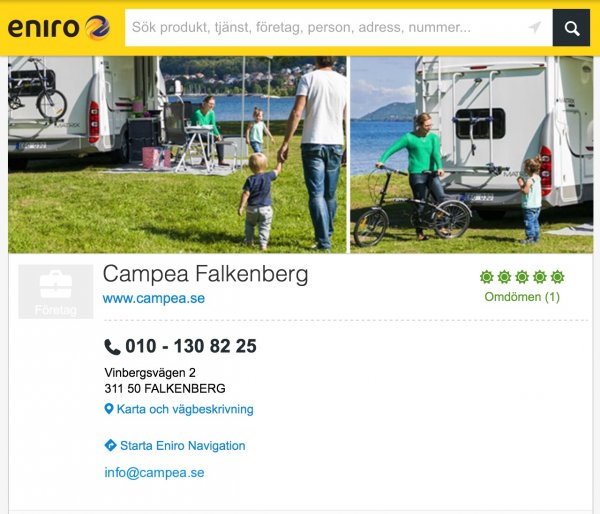Click the map pin icon
The width and height of the screenshot is (600, 514).
[109, 409]
